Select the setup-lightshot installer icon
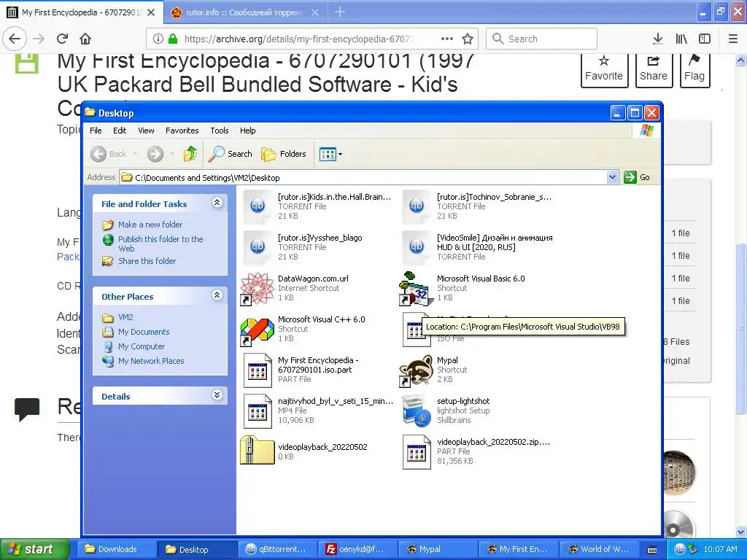Image resolution: width=747 pixels, height=560 pixels. pos(417,411)
